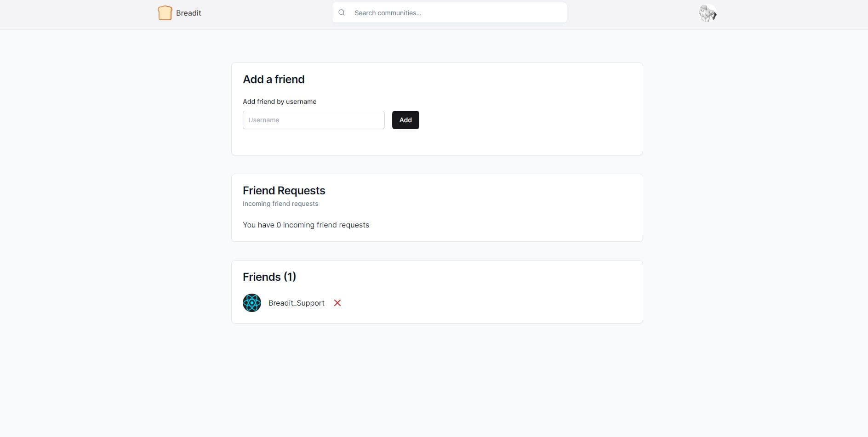Click the friend's avatar thumbnail in Friends list

251,303
